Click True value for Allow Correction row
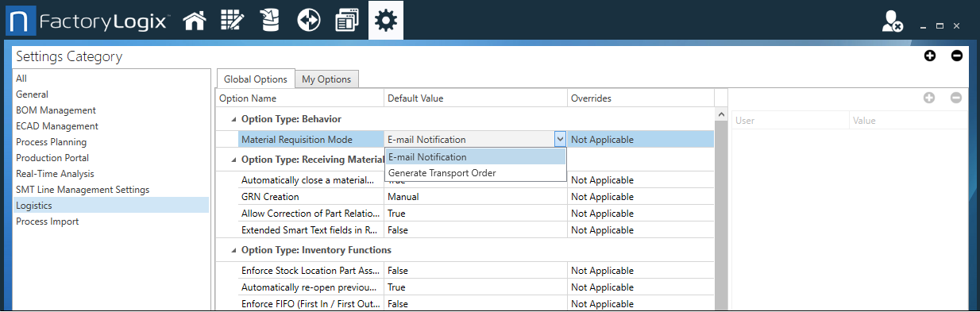The width and height of the screenshot is (980, 312). pos(397,214)
